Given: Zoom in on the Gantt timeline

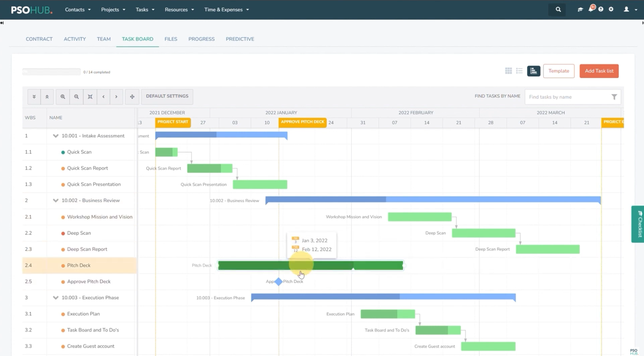Looking at the screenshot, I should (x=63, y=97).
